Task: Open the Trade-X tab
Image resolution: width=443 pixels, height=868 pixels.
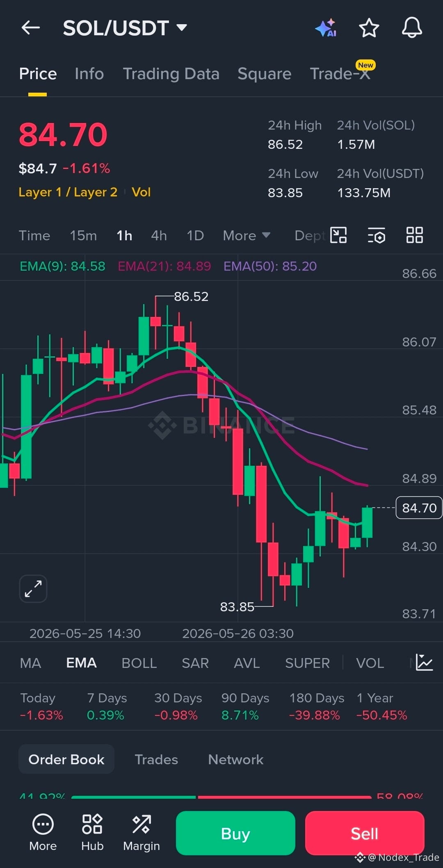Action: tap(340, 74)
